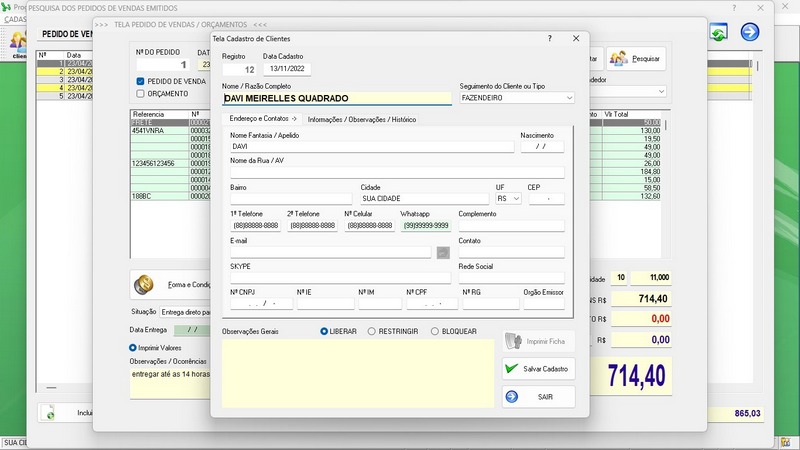Click the coin icon next to Forma e Condições

144,284
